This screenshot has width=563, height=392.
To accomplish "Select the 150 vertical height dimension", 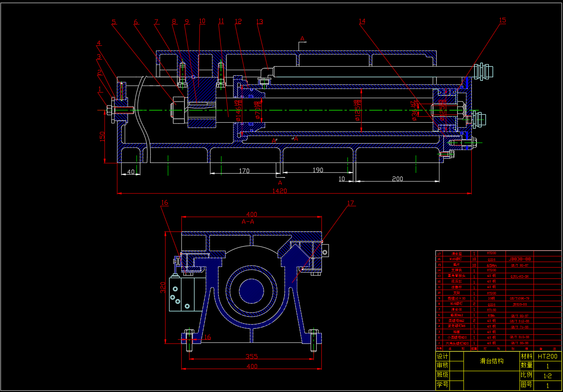I will tap(102, 136).
